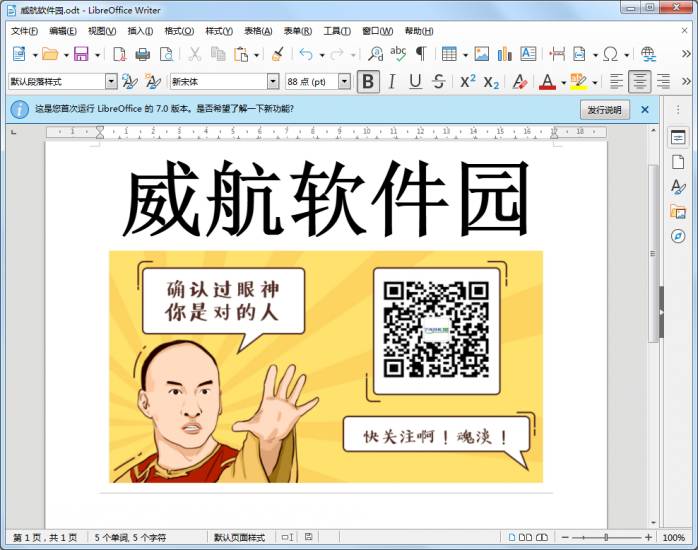Cut selection with the scissors icon
The image size is (698, 550).
tap(195, 54)
